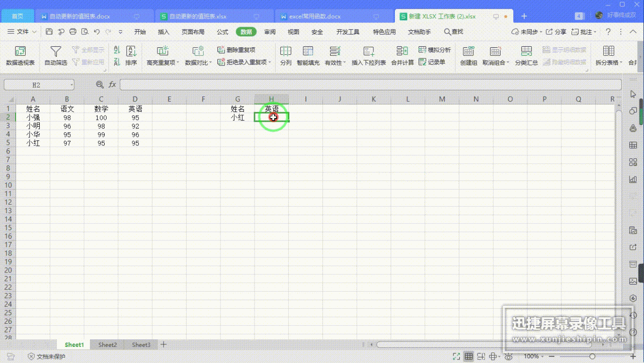Viewport: 644px width, 363px height.
Task: Click the zoom slider handle
Action: click(x=592, y=356)
